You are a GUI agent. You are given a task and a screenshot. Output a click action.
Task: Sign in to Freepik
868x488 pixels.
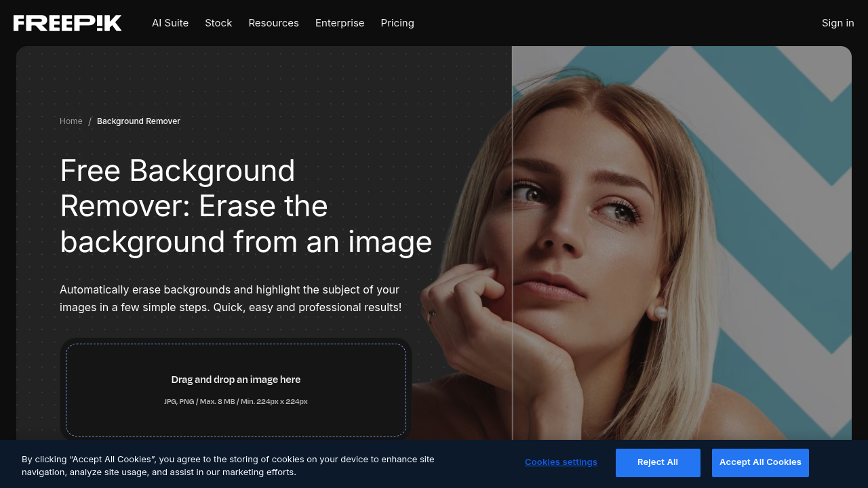pos(838,22)
